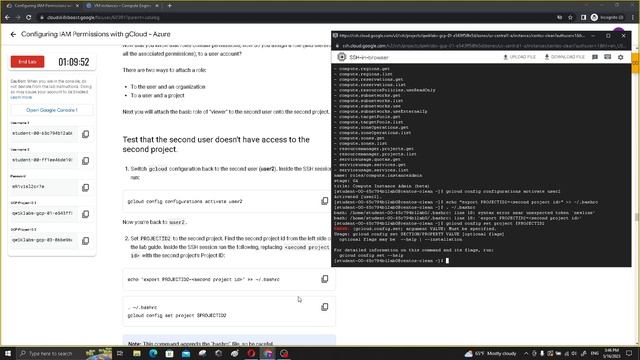Select the GCP Project ID 1 value
Viewport: 640px width, 360px height.
coord(43,213)
